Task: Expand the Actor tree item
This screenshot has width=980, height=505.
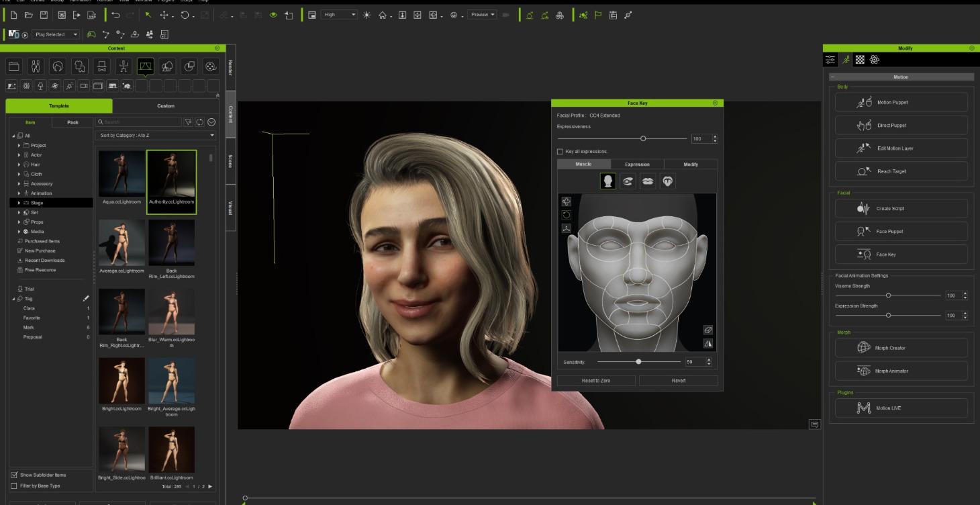Action: tap(19, 154)
